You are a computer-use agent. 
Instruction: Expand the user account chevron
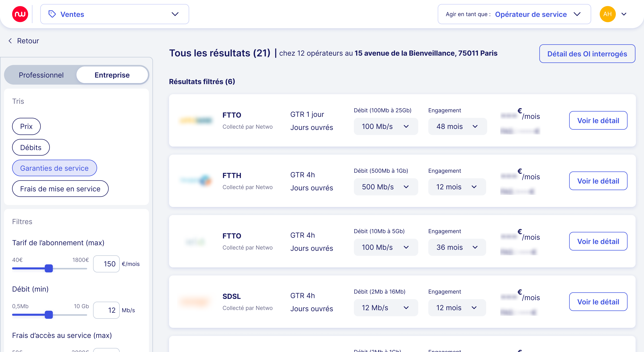click(x=624, y=14)
